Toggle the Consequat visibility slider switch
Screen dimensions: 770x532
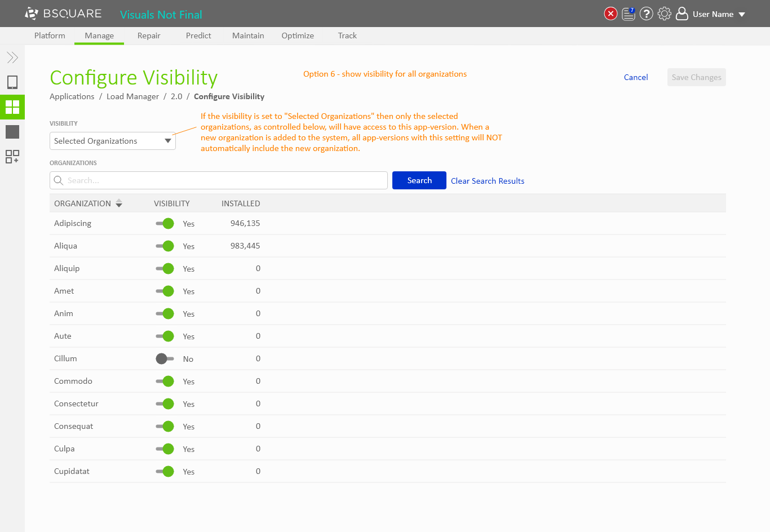(x=165, y=427)
